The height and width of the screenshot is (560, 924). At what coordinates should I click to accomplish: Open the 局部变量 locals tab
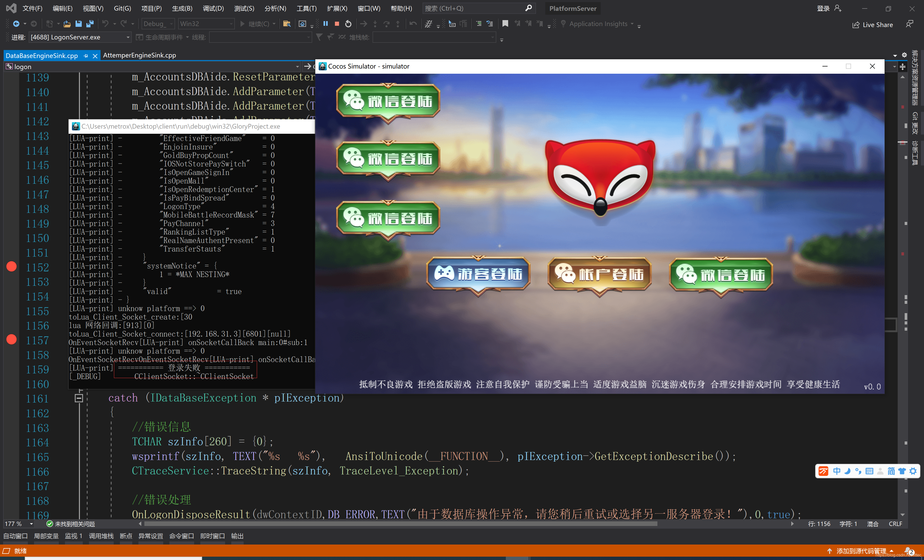tap(46, 536)
